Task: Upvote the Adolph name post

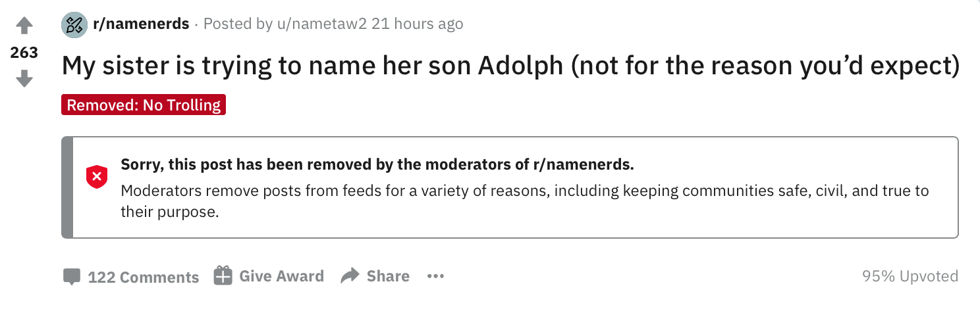Action: tap(24, 26)
